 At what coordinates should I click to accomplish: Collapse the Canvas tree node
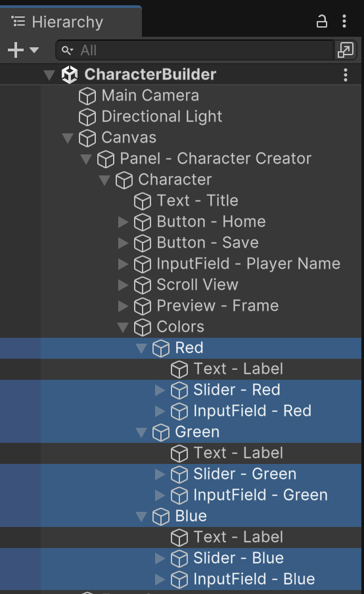click(68, 138)
